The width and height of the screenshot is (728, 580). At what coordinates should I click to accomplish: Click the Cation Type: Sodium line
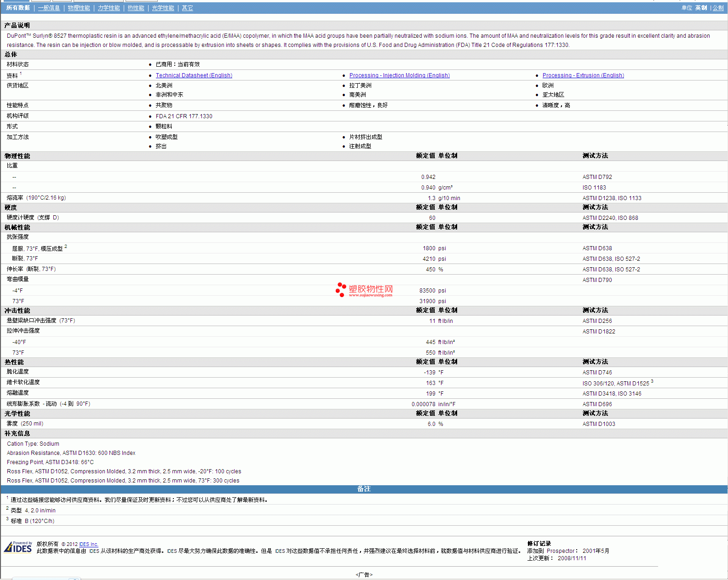point(33,444)
